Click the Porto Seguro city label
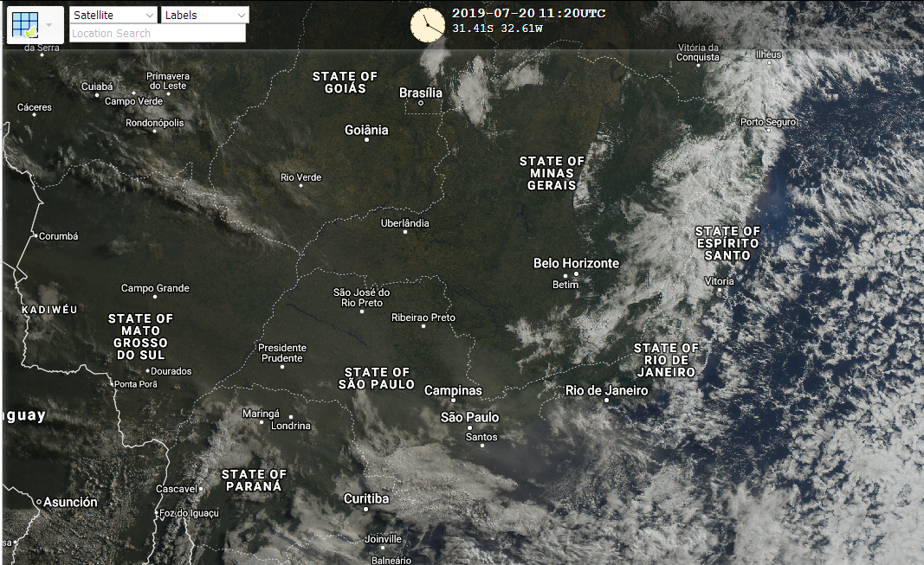Screen dimensions: 924x565 767,122
